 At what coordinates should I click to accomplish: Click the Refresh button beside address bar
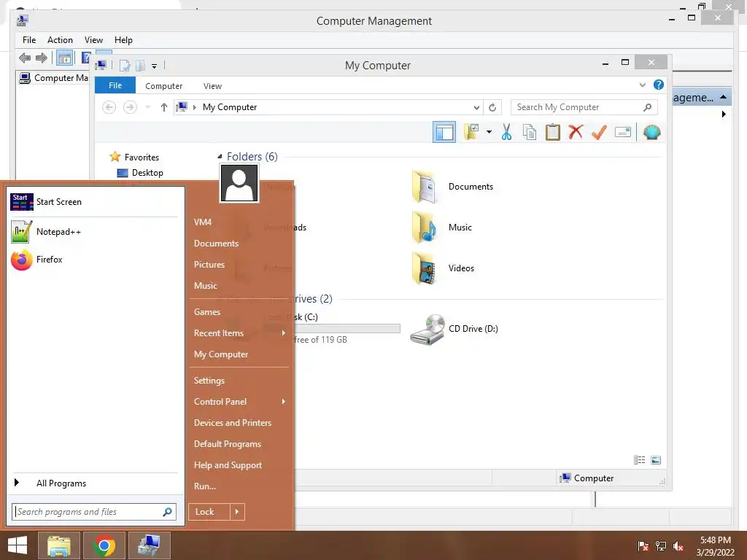(x=492, y=107)
